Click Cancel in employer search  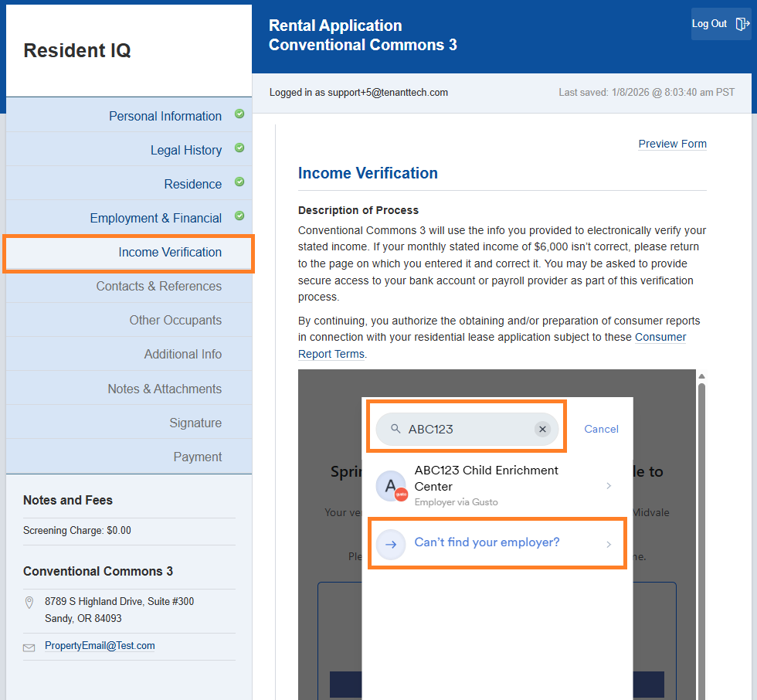tap(601, 429)
